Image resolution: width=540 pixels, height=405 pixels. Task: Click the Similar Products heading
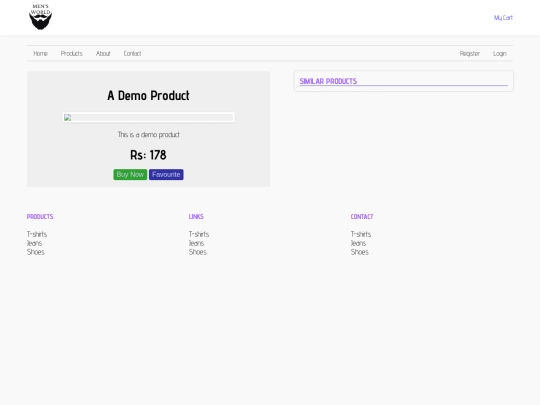coord(328,81)
